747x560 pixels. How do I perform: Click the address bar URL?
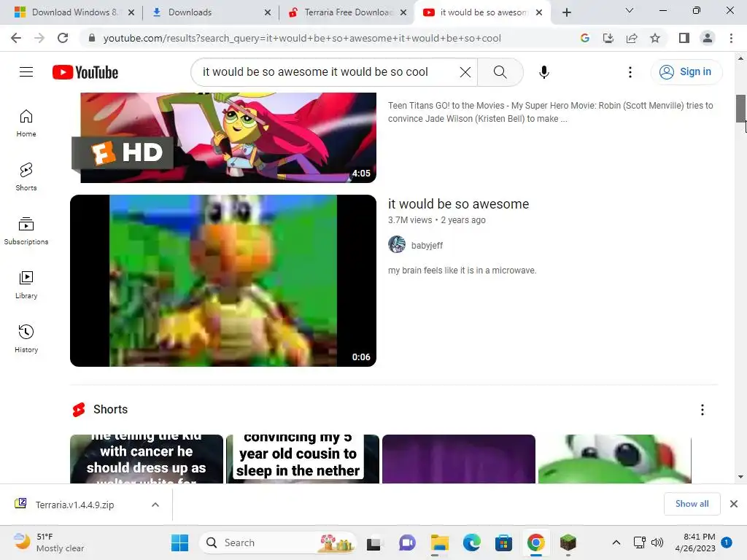tap(302, 38)
